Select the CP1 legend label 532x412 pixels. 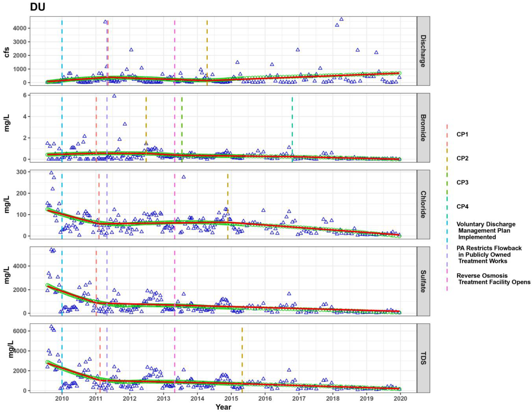462,134
